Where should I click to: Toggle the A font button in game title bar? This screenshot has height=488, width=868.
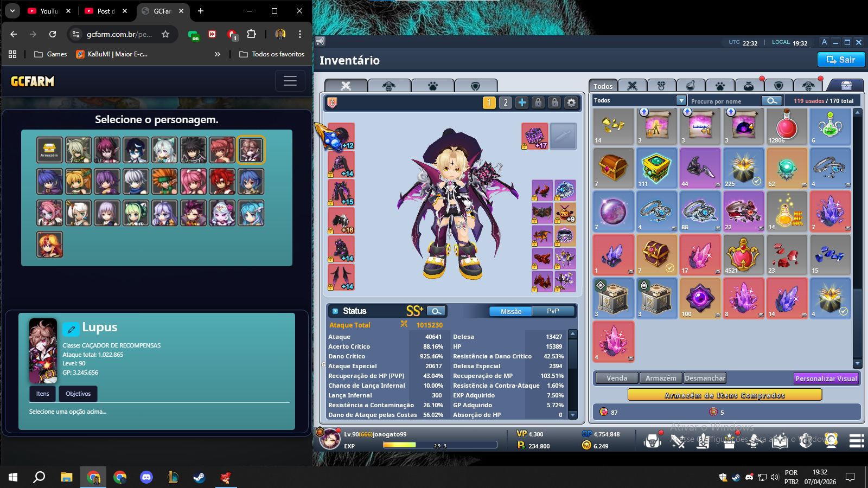click(x=824, y=42)
